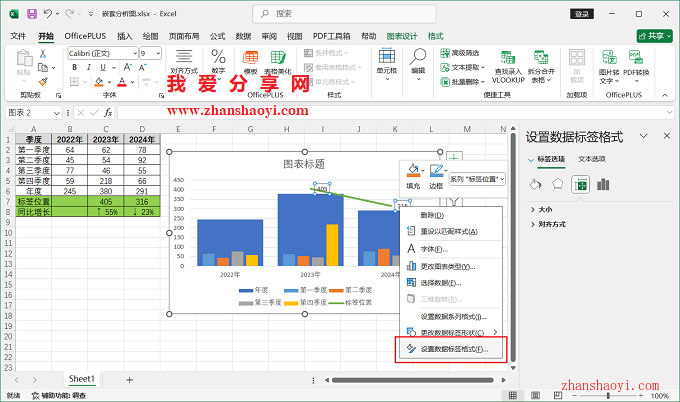Undo the last action
This screenshot has height=402, width=680.
(48, 14)
